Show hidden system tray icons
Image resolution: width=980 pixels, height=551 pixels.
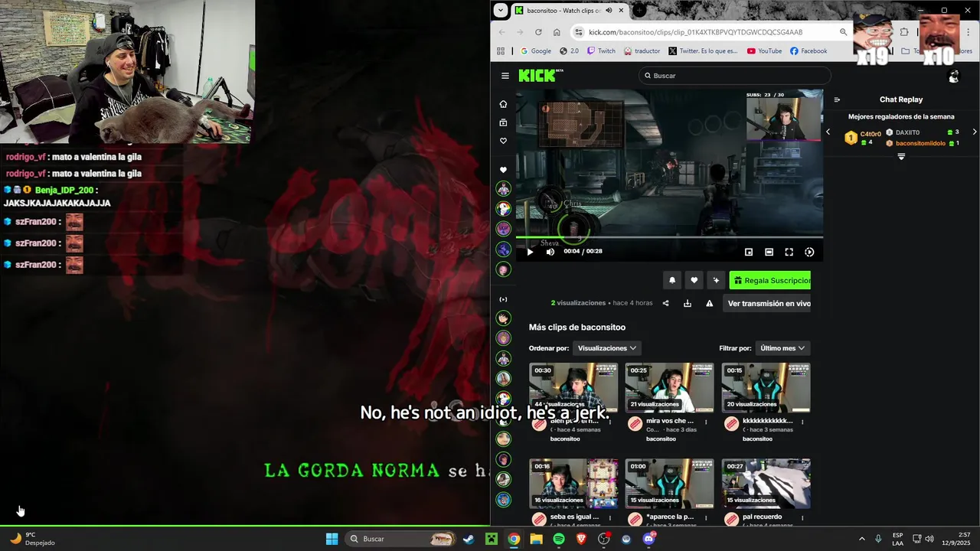[x=861, y=539]
